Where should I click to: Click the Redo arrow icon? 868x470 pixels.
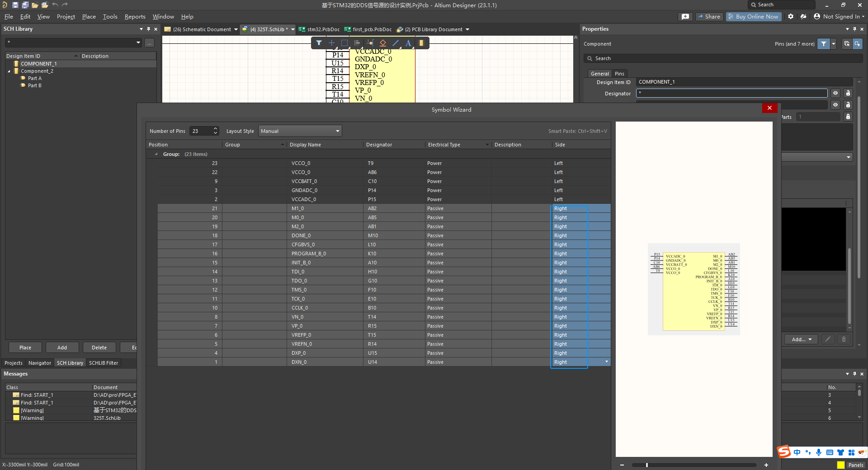(x=65, y=5)
